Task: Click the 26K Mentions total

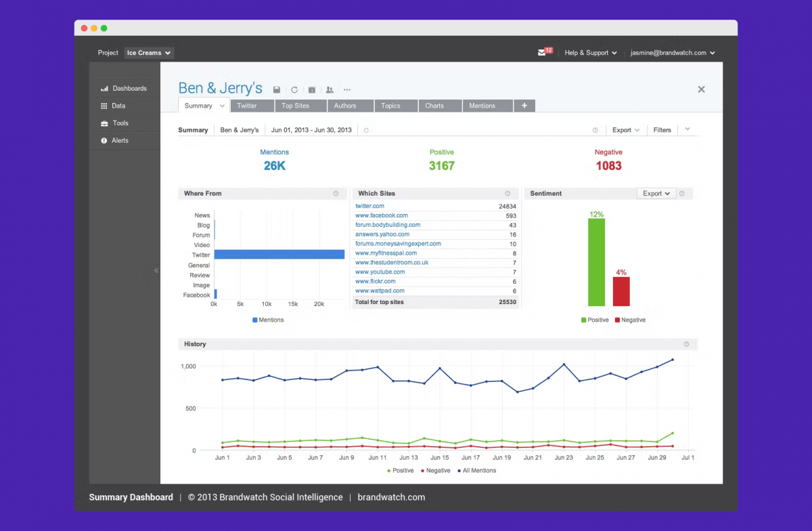Action: click(x=275, y=166)
